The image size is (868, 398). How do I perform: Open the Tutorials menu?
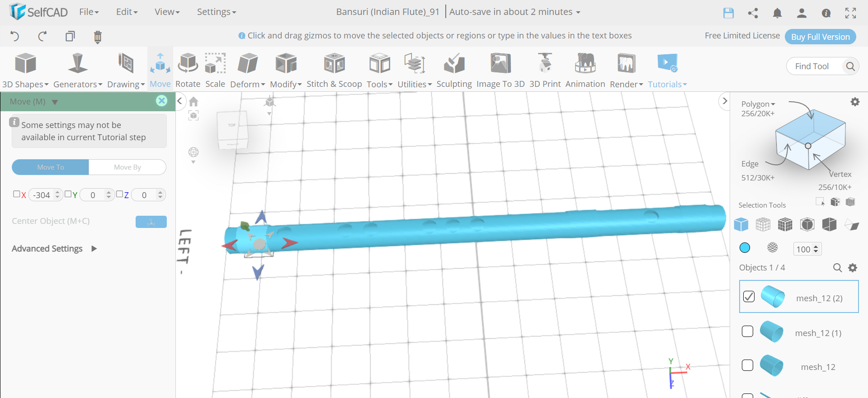667,69
